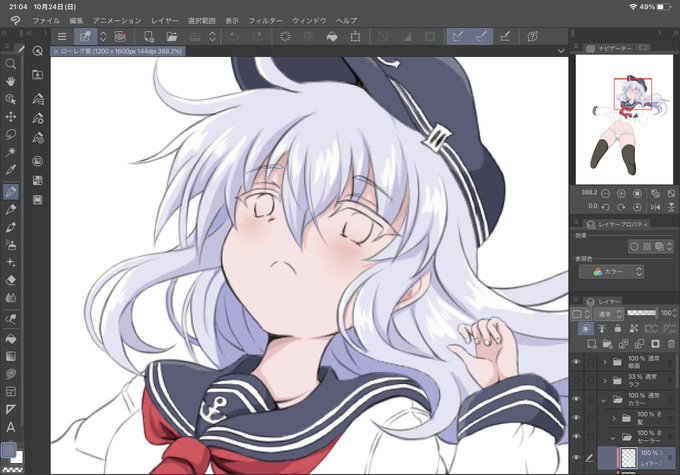Select the Auto select magic wand tool
This screenshot has height=475, width=680.
pyautogui.click(x=11, y=152)
